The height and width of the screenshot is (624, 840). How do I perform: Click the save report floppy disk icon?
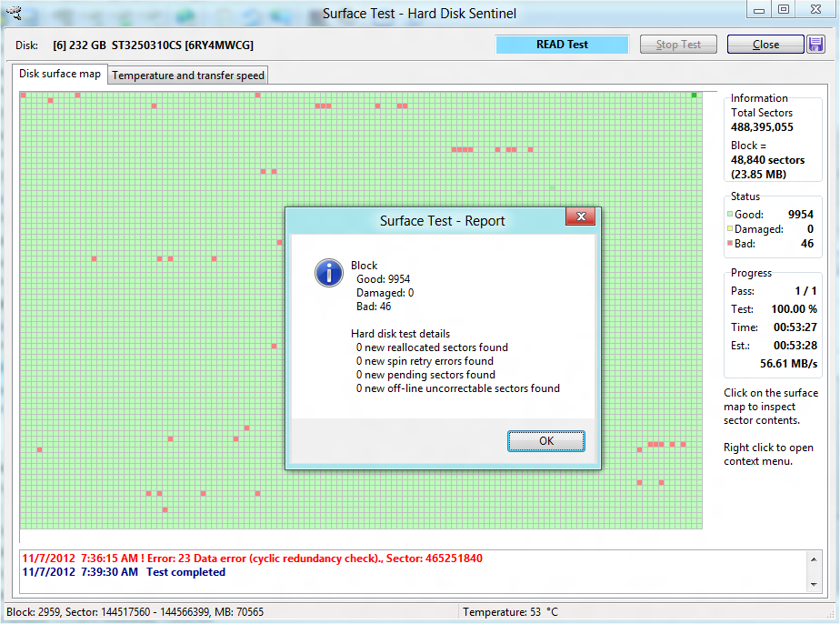[815, 45]
